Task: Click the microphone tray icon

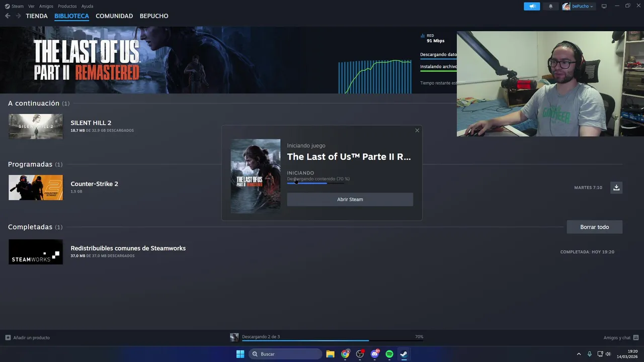Action: click(589, 354)
